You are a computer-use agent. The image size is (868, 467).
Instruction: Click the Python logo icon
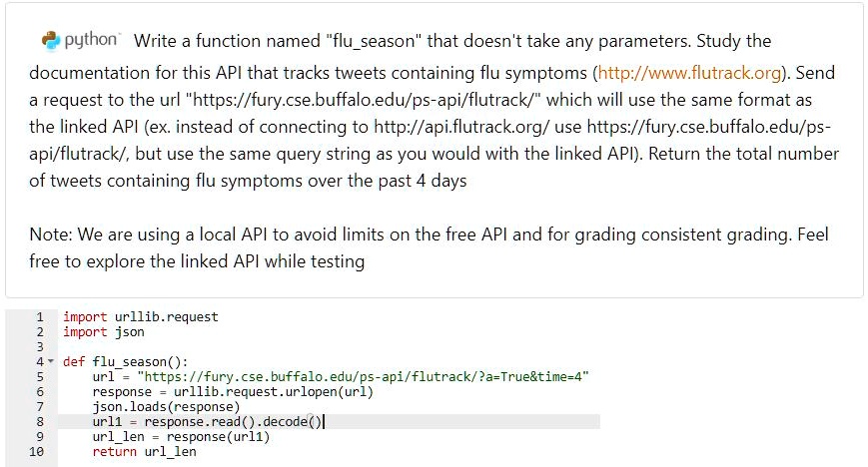tap(50, 40)
